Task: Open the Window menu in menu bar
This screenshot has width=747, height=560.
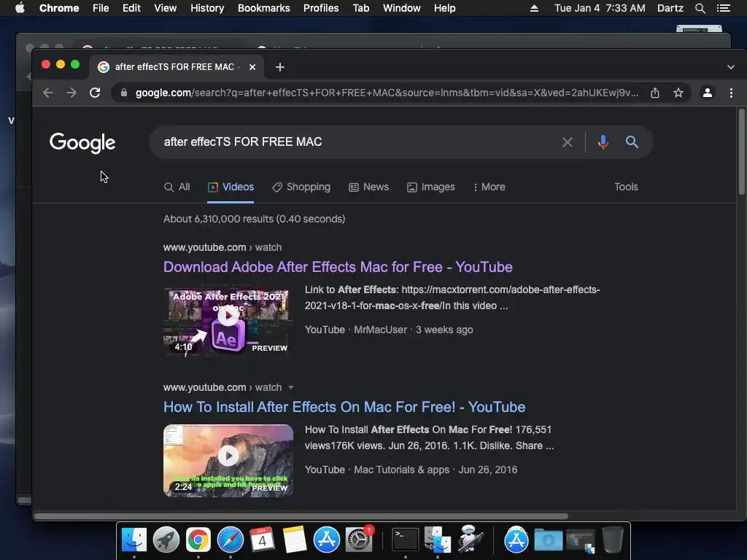Action: 402,8
